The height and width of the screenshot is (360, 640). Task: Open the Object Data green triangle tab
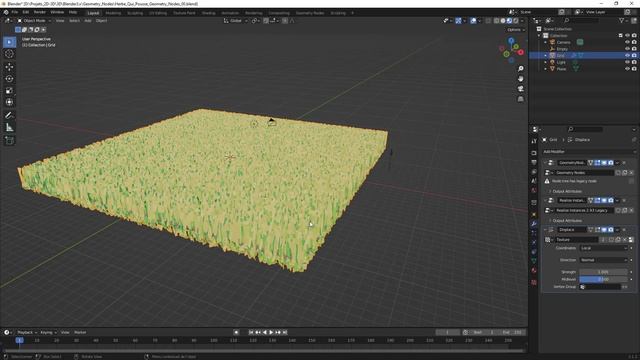click(x=534, y=261)
